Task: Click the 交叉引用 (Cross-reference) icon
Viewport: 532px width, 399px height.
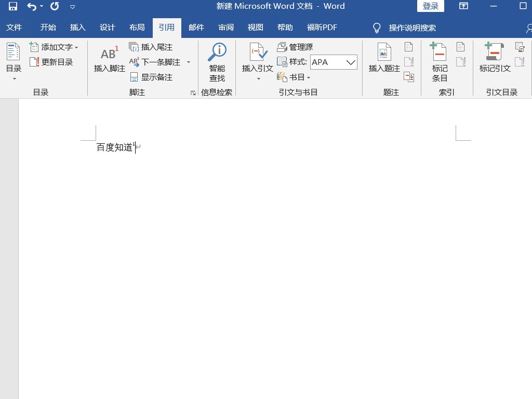Action: [x=408, y=76]
